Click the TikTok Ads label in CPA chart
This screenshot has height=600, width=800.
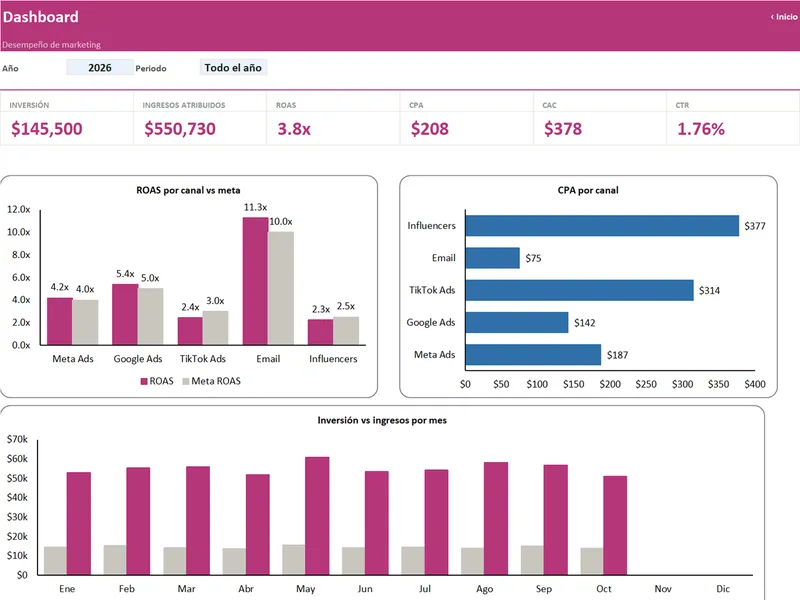click(x=432, y=290)
